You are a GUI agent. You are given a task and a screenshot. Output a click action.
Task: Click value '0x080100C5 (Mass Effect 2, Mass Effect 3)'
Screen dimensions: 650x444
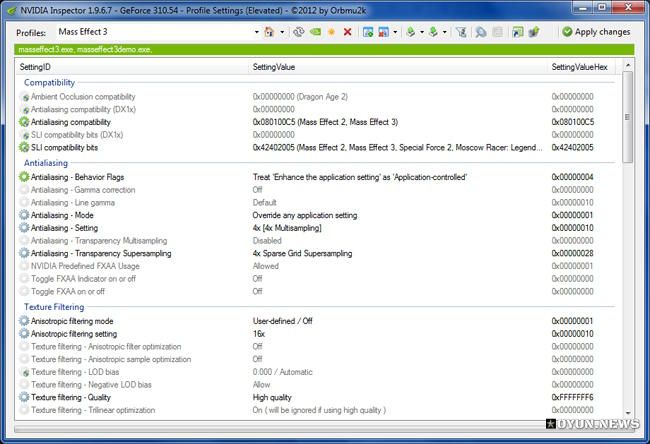325,122
